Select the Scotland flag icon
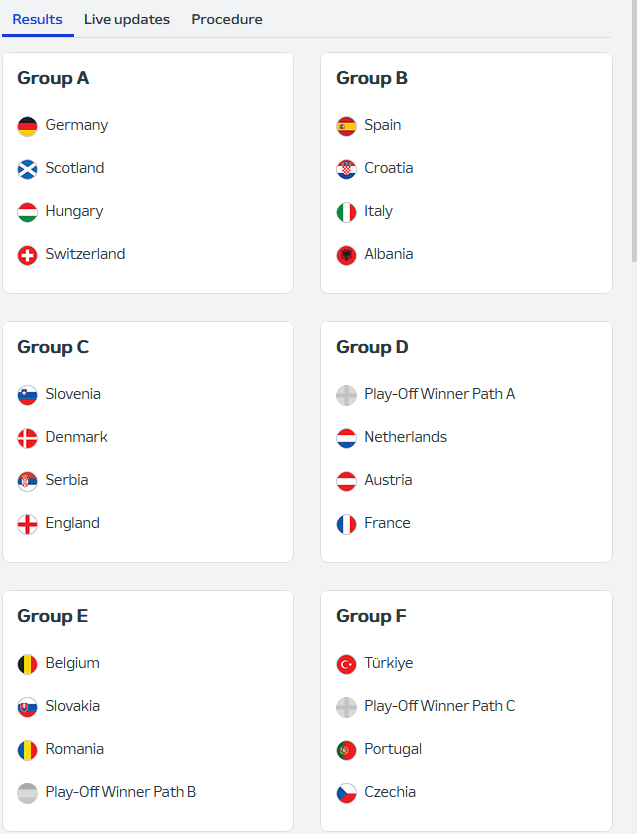637x834 pixels. [28, 168]
